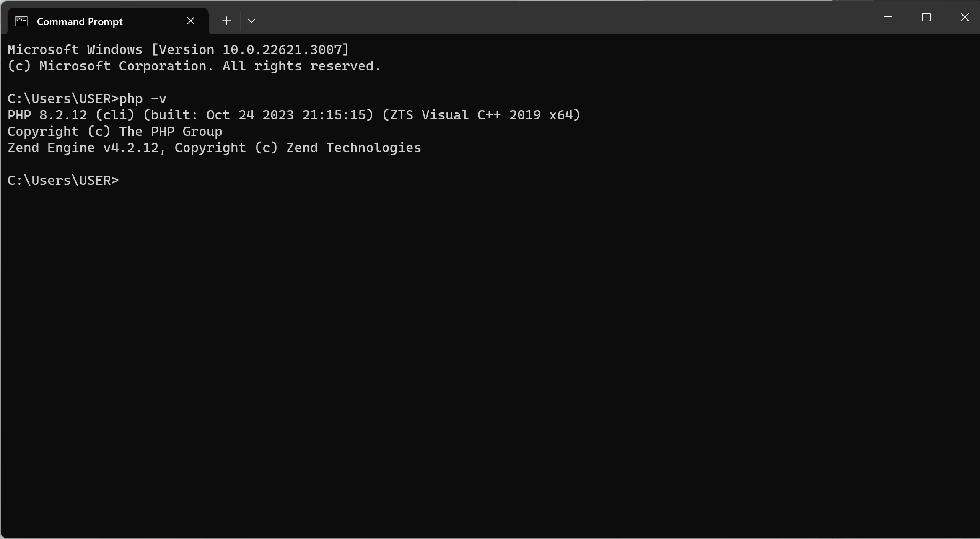
Task: Click the "Copyright (c) The PHP Group" line
Action: point(115,132)
